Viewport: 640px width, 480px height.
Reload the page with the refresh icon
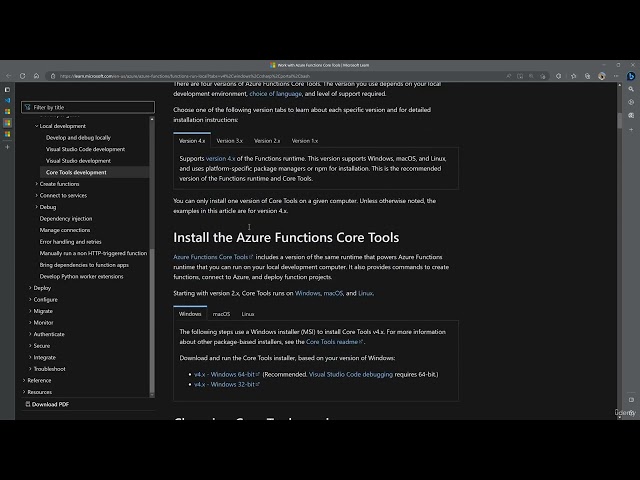click(x=22, y=76)
